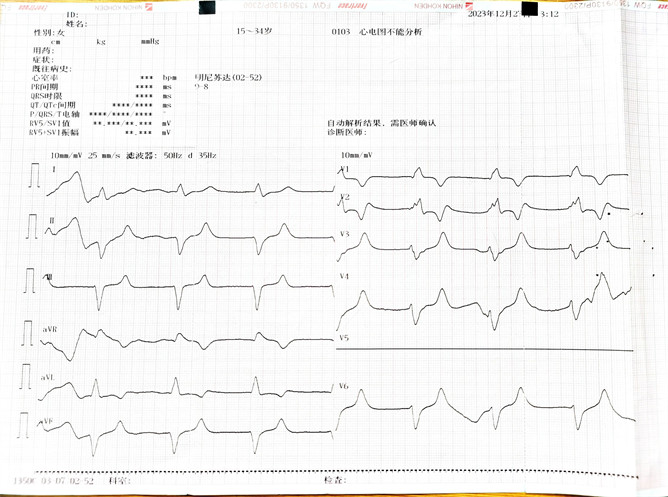Click the "kg" weight unit

101,42
